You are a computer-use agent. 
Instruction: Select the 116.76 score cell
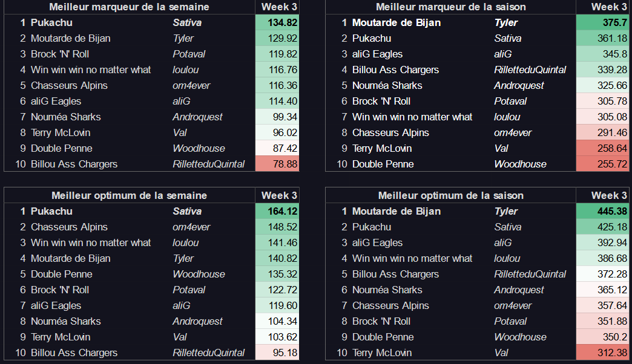click(278, 70)
